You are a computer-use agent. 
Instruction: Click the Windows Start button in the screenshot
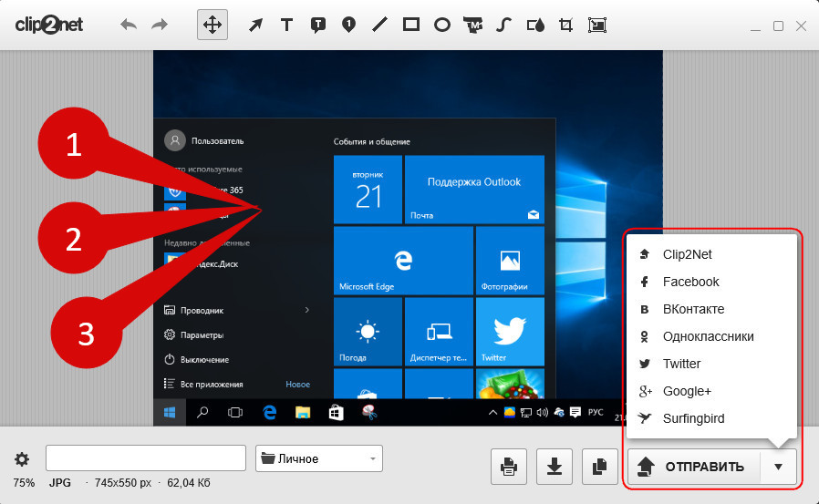click(x=170, y=413)
